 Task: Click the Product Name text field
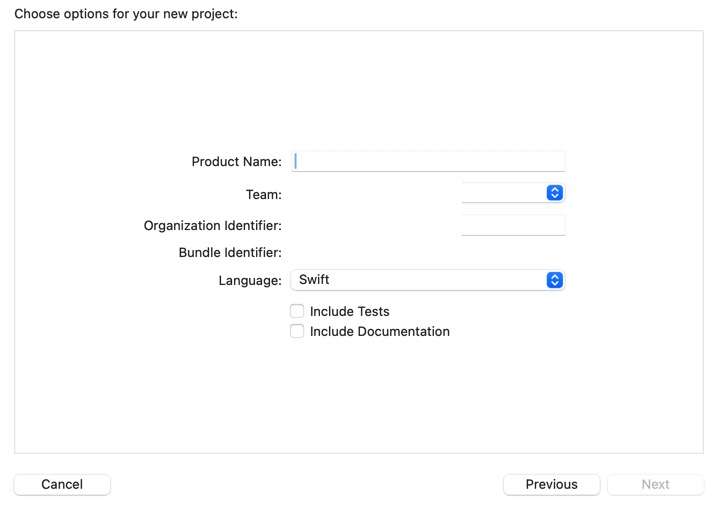(x=428, y=161)
